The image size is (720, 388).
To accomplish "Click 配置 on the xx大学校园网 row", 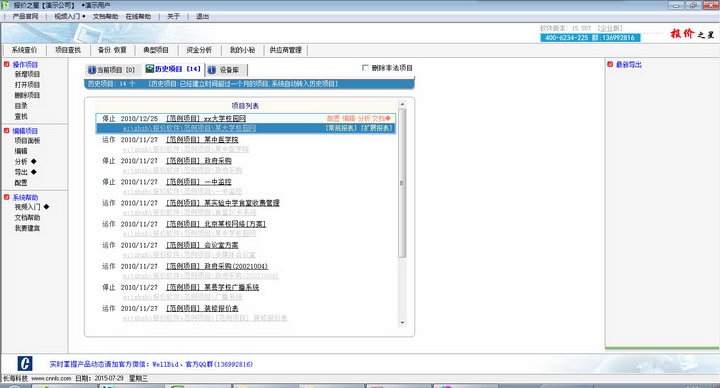I will 333,118.
